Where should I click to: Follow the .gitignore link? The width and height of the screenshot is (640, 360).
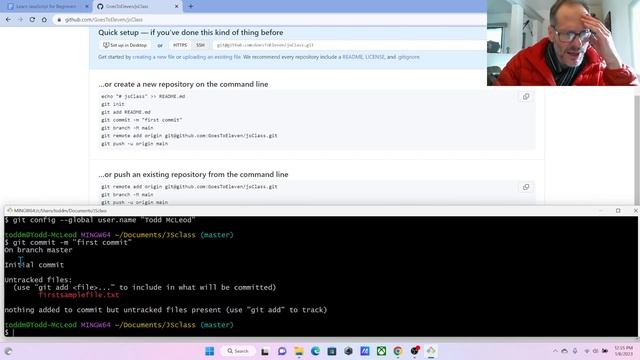pos(409,57)
